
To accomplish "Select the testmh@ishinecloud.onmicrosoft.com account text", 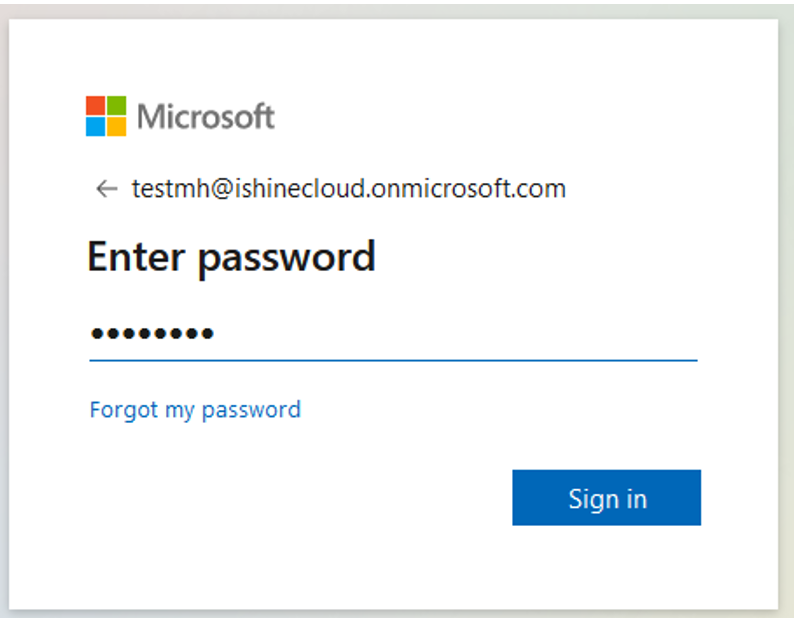I will (x=349, y=188).
